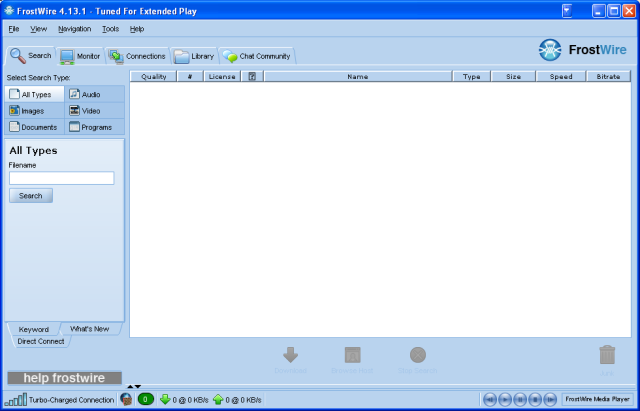Switch to the Monitor tab
The height and width of the screenshot is (411, 640).
pyautogui.click(x=80, y=56)
